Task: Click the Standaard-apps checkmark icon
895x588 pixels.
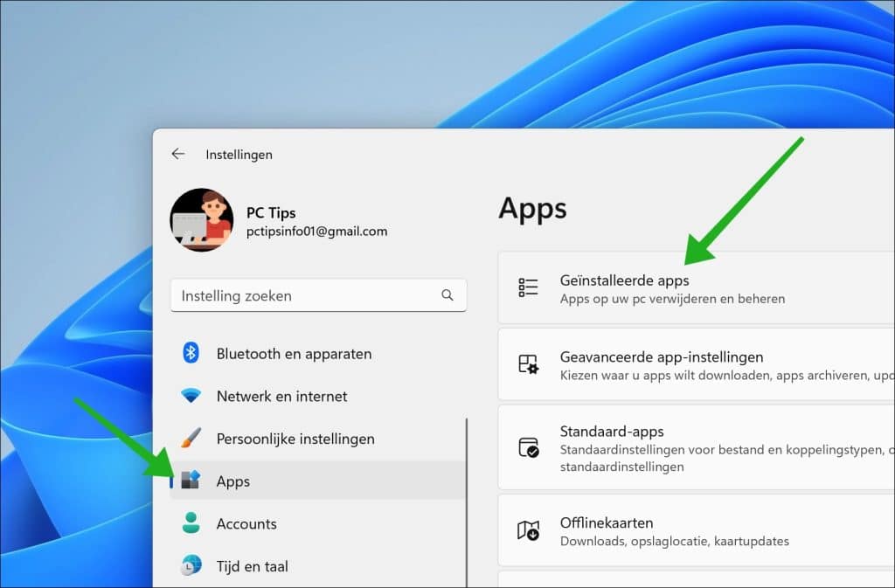Action: (x=528, y=447)
